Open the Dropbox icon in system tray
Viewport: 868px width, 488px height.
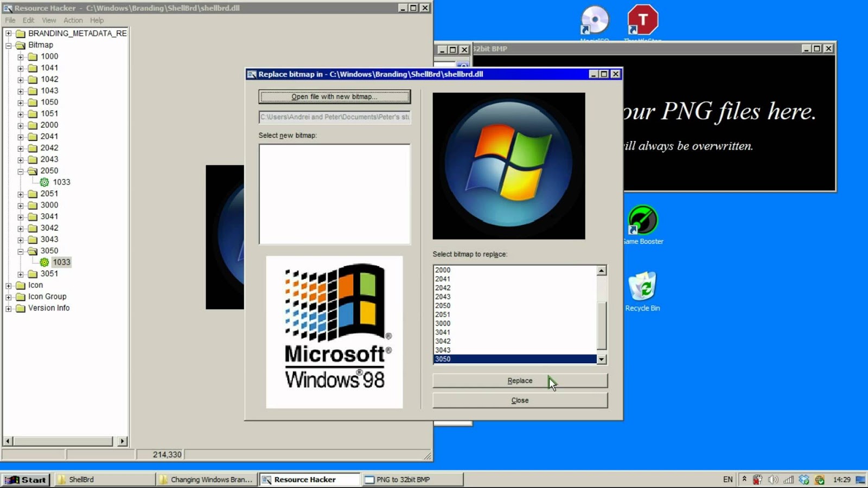[x=803, y=479]
